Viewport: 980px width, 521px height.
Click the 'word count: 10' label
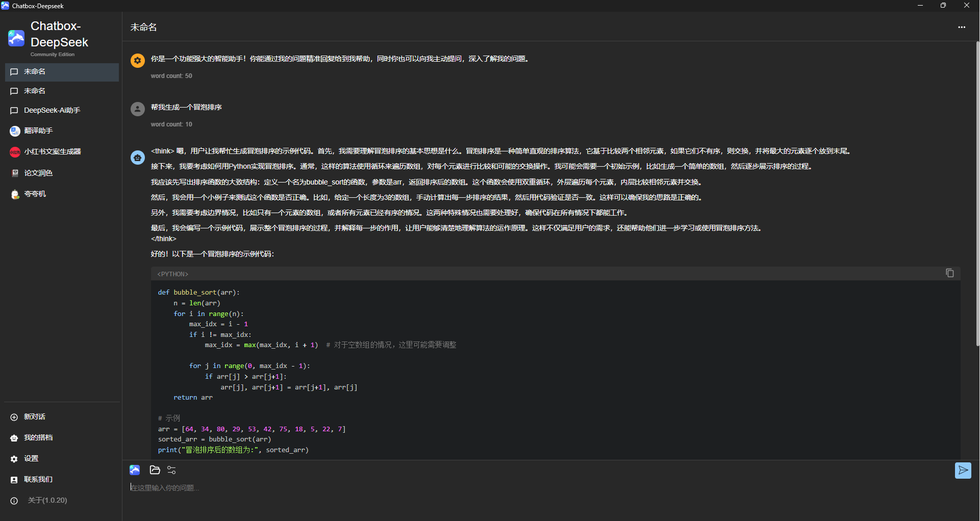[x=171, y=124]
